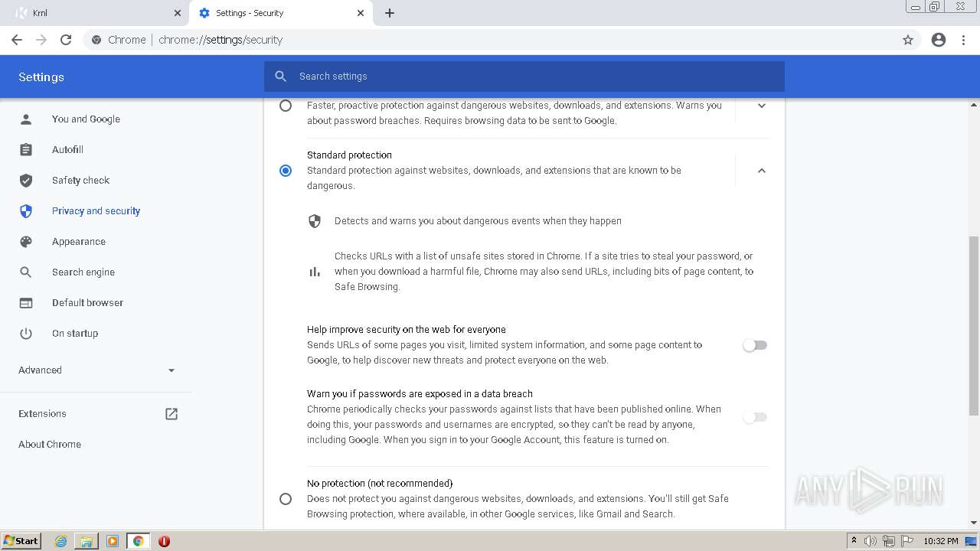The image size is (980, 551).
Task: Open Appearance settings
Action: 79,242
